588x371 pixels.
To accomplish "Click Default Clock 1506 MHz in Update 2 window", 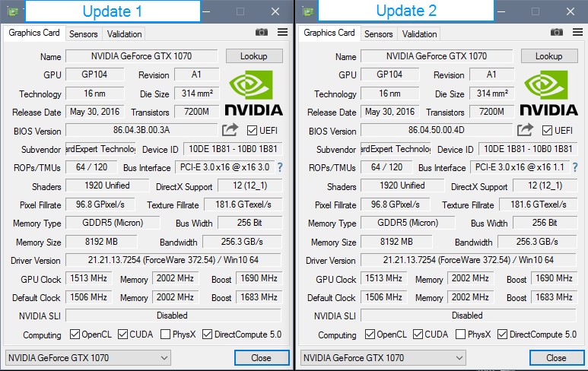I will pyautogui.click(x=384, y=297).
